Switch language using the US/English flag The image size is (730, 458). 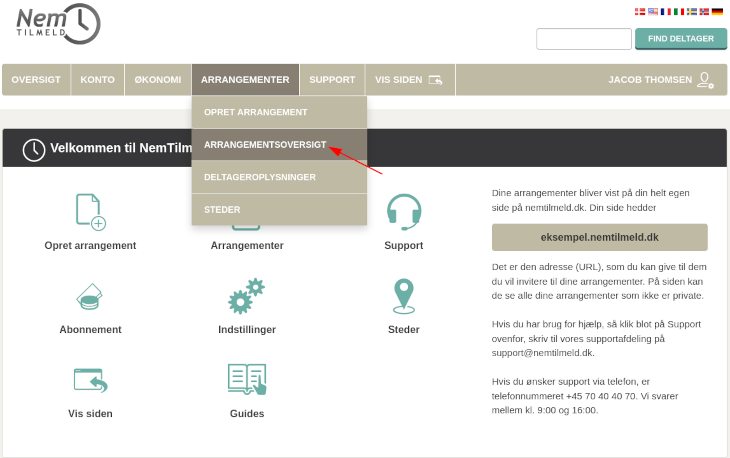(x=653, y=12)
